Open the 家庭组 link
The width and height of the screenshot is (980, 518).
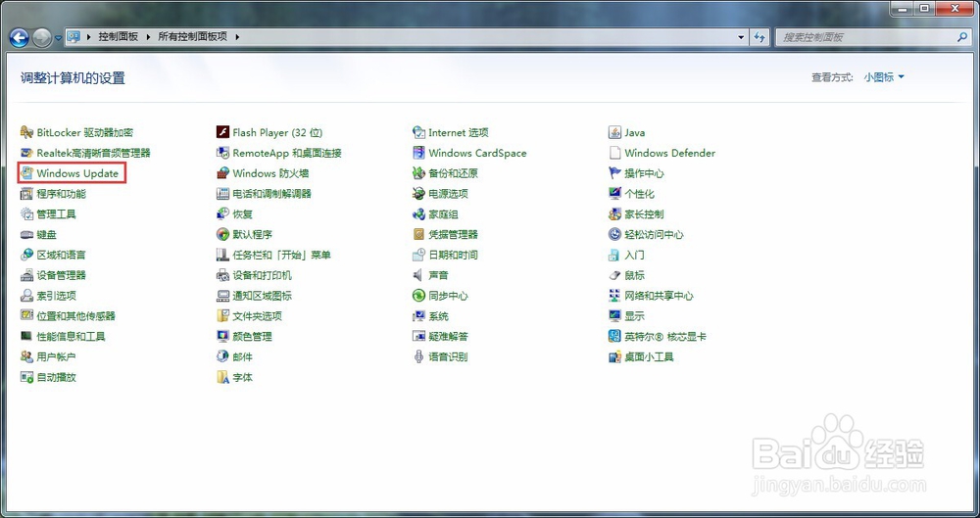pos(443,214)
